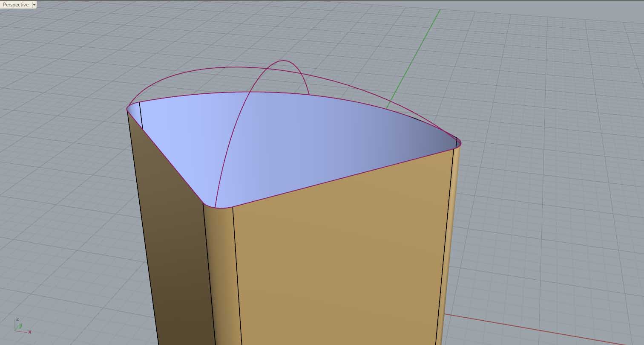Viewport: 644px width, 345px height.
Task: Click the z label on axes icon
Action: click(x=17, y=319)
